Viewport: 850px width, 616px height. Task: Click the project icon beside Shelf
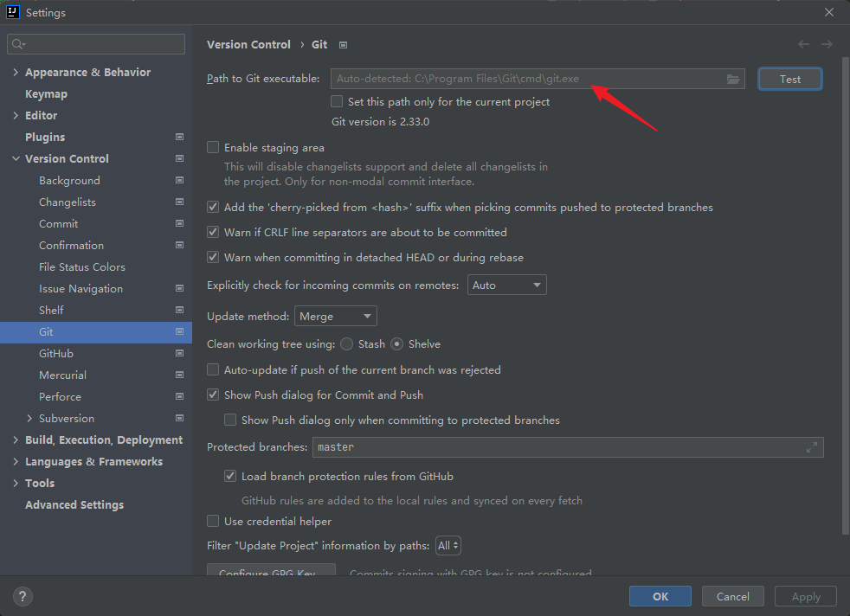pos(179,311)
